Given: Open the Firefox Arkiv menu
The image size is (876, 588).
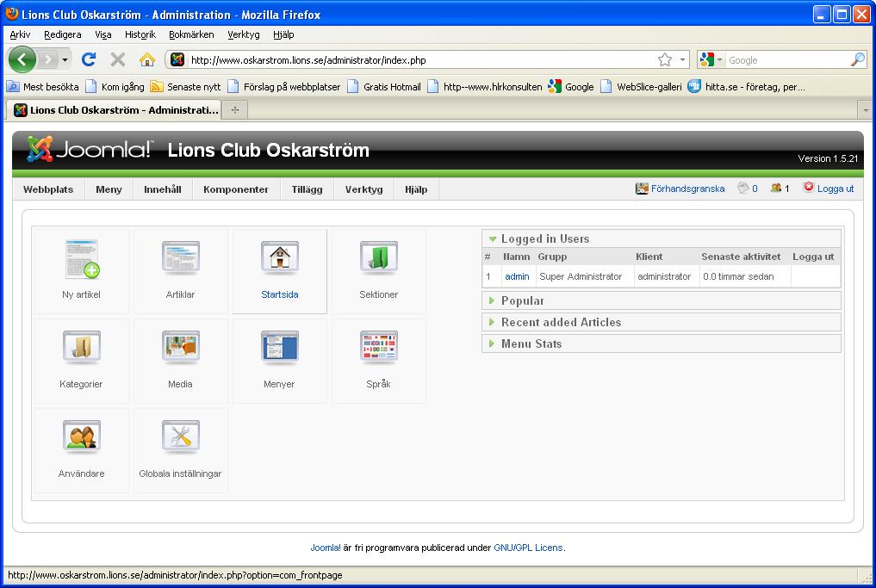Looking at the screenshot, I should [x=20, y=34].
